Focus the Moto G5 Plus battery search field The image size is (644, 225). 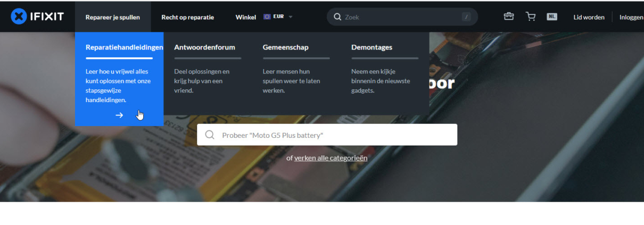[x=327, y=135]
